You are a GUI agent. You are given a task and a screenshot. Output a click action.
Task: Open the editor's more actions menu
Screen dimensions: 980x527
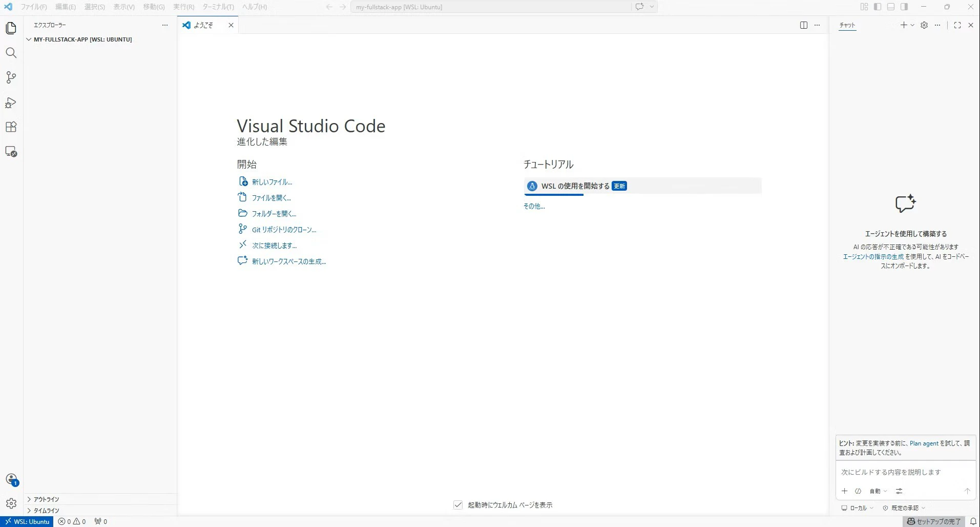[x=817, y=25]
